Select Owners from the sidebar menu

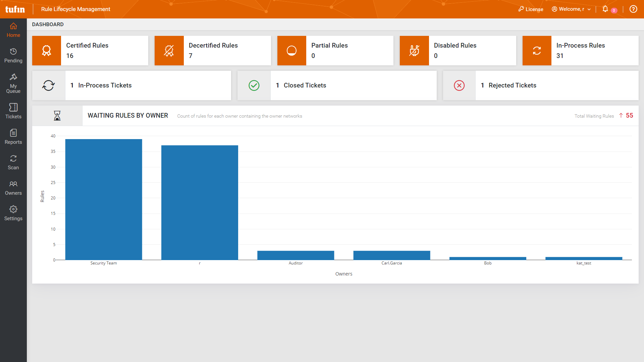tap(13, 188)
